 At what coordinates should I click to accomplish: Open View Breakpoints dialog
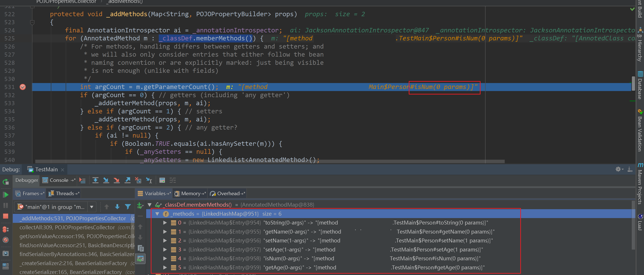point(5,229)
